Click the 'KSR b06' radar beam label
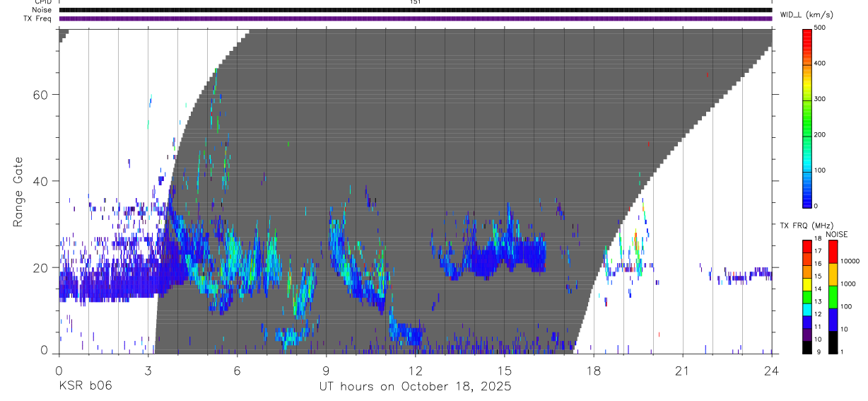 [86, 387]
